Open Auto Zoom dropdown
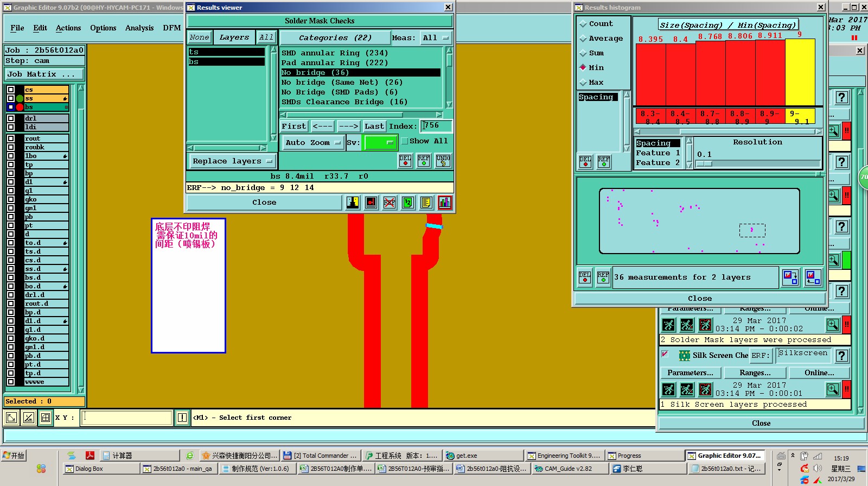Screen dimensions: 868x486 (x=313, y=143)
